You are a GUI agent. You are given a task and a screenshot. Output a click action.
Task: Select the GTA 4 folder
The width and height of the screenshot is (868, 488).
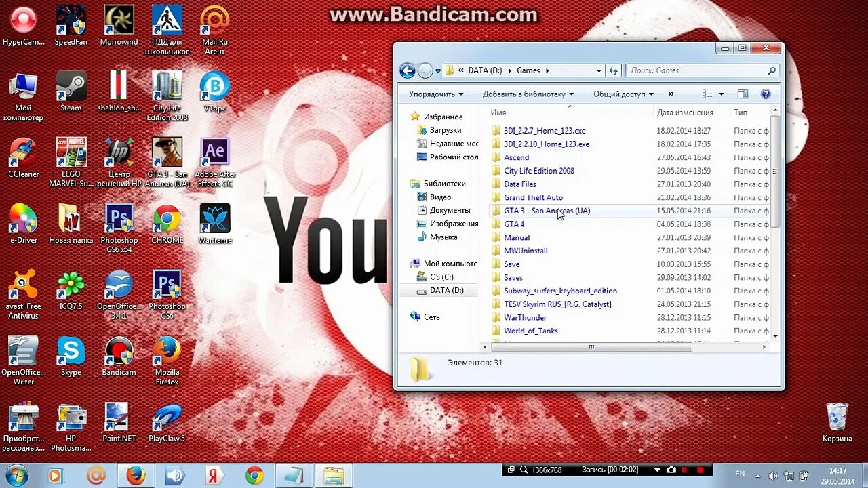pyautogui.click(x=514, y=224)
